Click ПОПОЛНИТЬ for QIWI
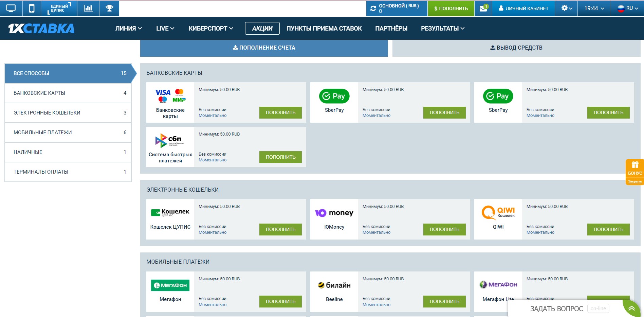Image resolution: width=644 pixels, height=317 pixels. pyautogui.click(x=608, y=229)
